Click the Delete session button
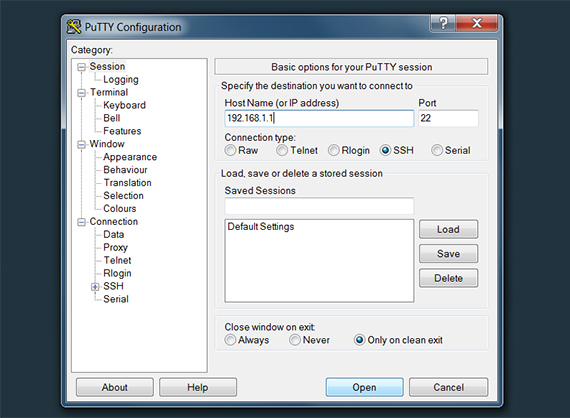570x418 pixels. tap(448, 278)
